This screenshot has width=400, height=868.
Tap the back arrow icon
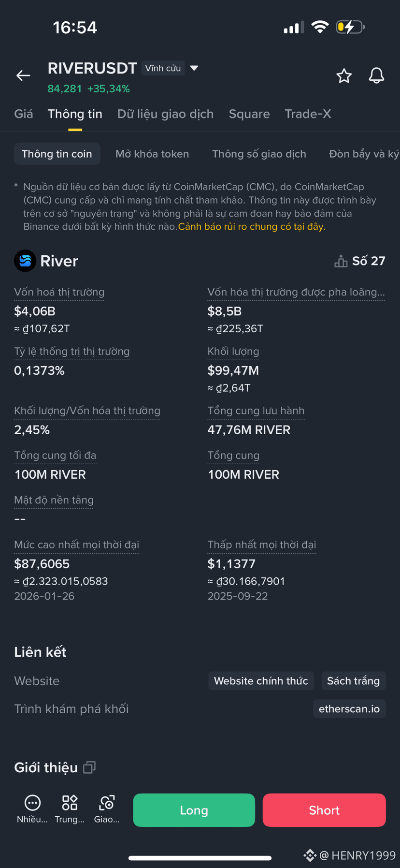pos(23,75)
